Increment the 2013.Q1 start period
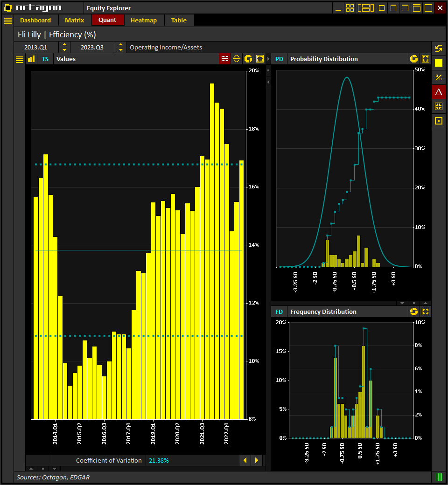 (x=64, y=45)
